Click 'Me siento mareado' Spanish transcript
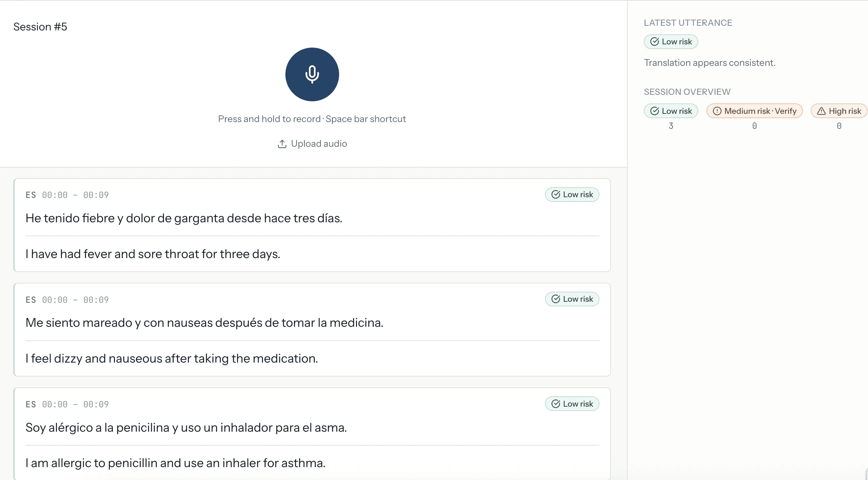 [204, 323]
